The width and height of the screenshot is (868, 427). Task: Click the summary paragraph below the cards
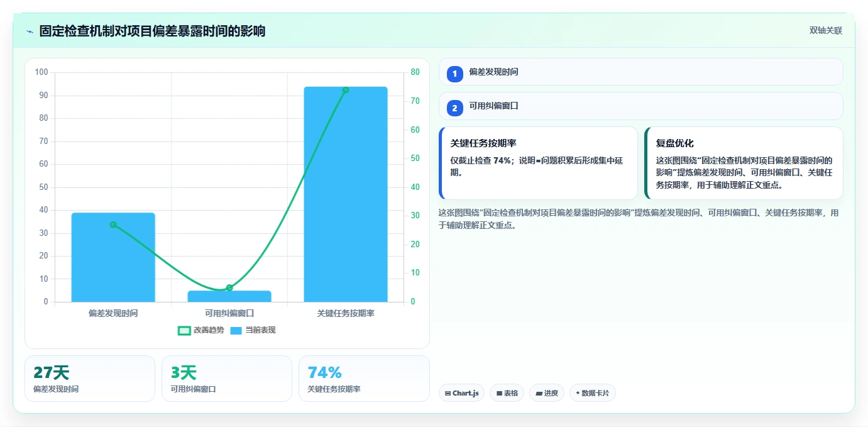coord(639,219)
